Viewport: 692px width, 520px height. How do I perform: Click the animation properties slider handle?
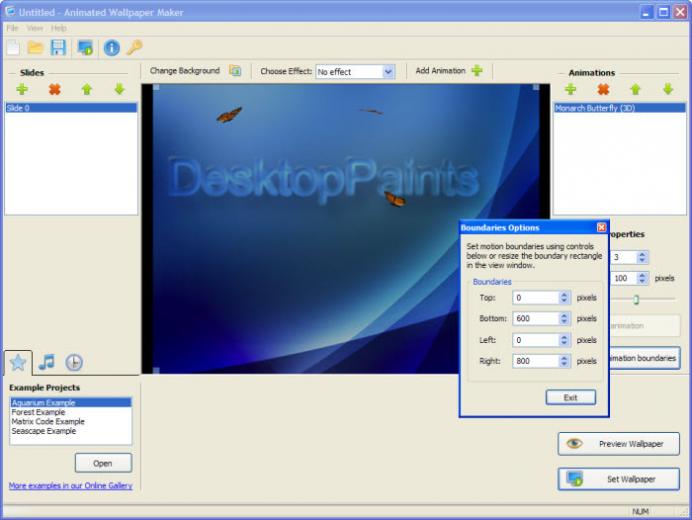(636, 299)
